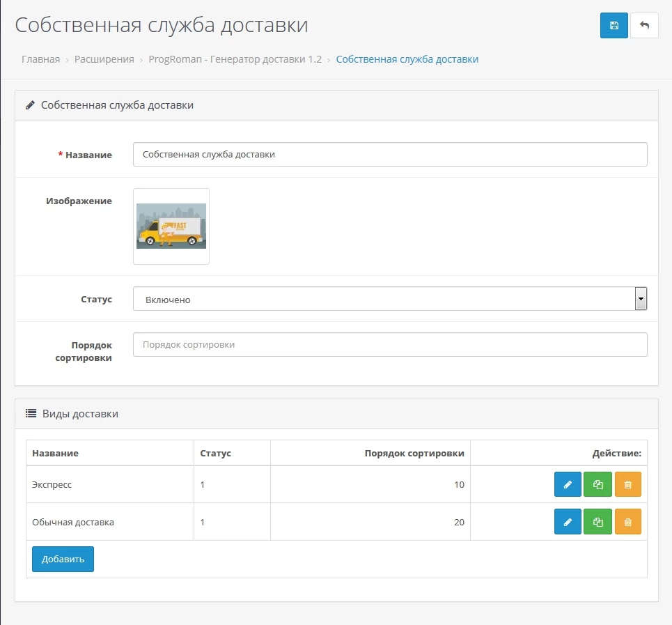The image size is (672, 625).
Task: Click status value 1 in Экспресс row
Action: (x=202, y=484)
